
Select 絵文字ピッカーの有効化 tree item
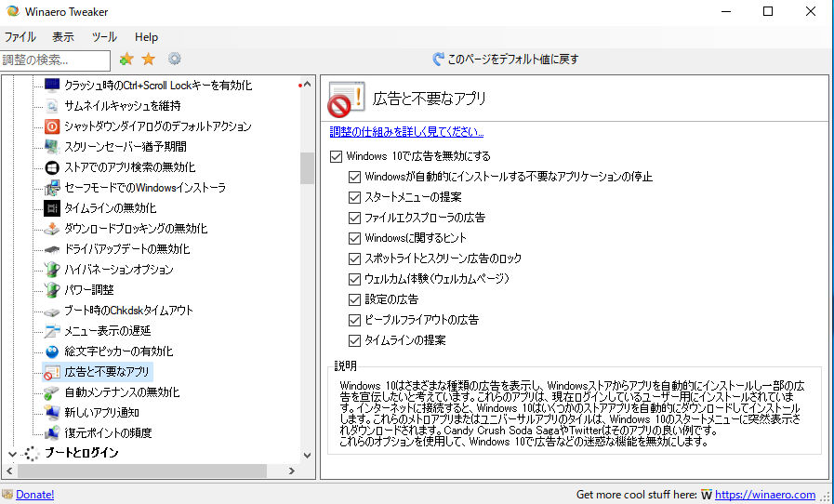pos(119,351)
